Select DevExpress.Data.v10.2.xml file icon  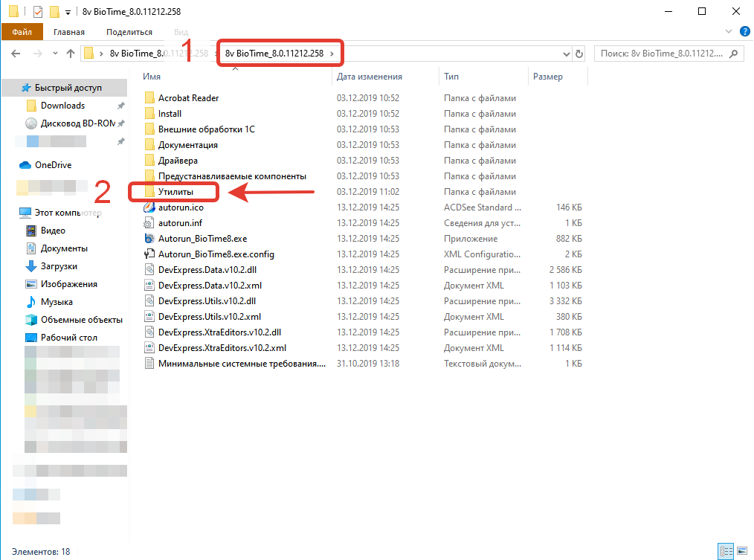pyautogui.click(x=149, y=286)
